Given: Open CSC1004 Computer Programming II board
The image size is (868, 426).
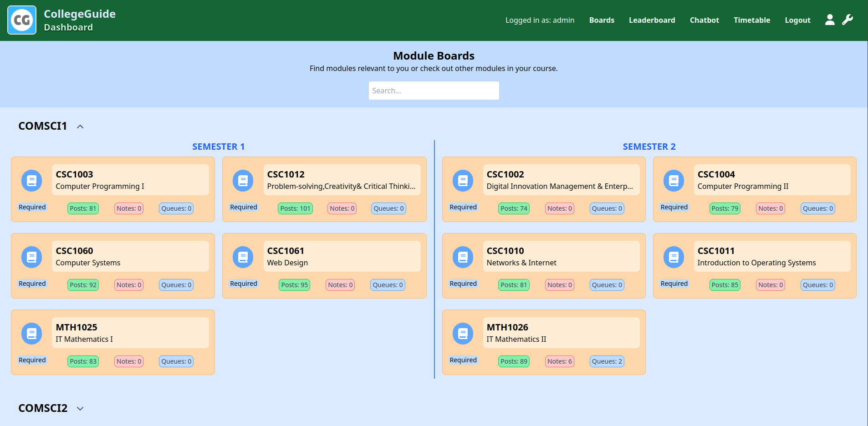Looking at the screenshot, I should click(x=772, y=180).
